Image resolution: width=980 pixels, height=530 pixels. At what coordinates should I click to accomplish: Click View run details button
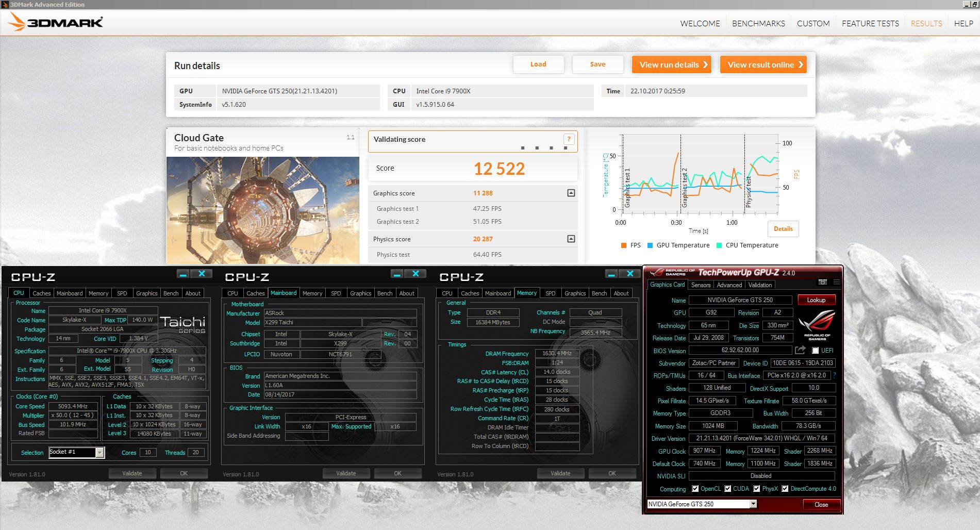(x=672, y=64)
